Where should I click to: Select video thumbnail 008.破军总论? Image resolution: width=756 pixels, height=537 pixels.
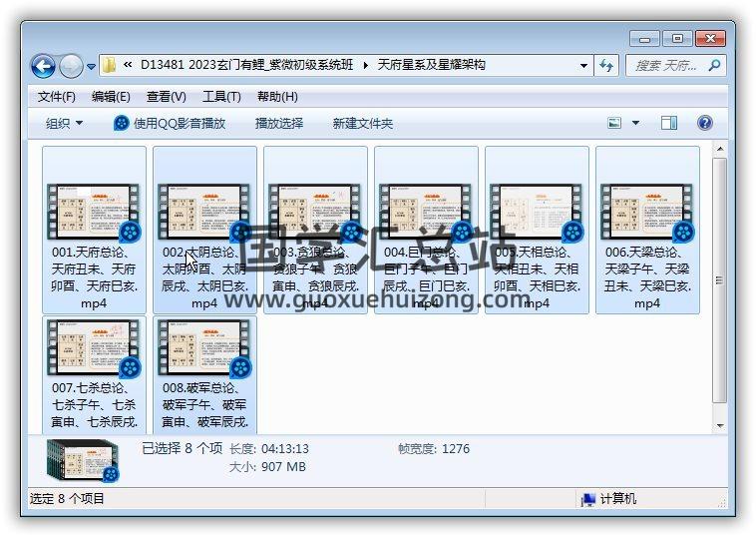click(204, 347)
